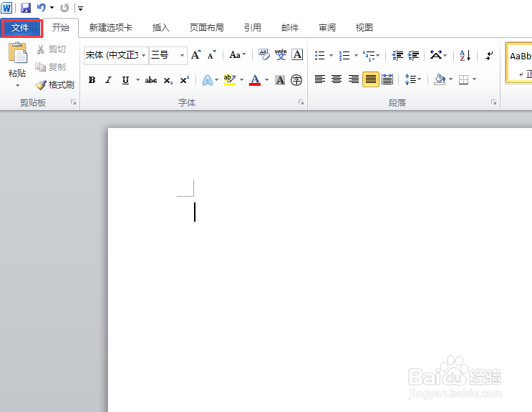Image resolution: width=532 pixels, height=412 pixels.
Task: Toggle Bold formatting
Action: click(x=92, y=80)
